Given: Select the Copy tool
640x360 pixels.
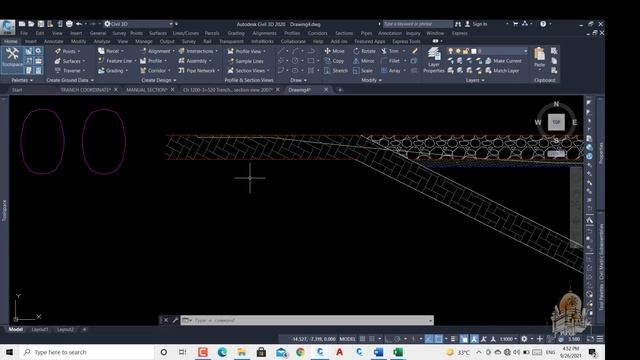Looking at the screenshot, I should (x=334, y=61).
